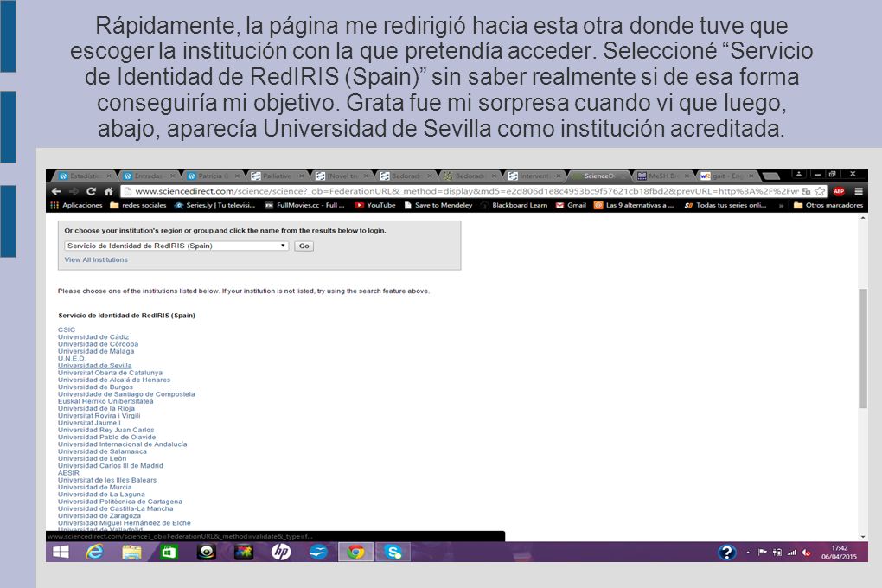This screenshot has width=882, height=588.
Task: Bookmark this page with the star icon
Action: [820, 191]
